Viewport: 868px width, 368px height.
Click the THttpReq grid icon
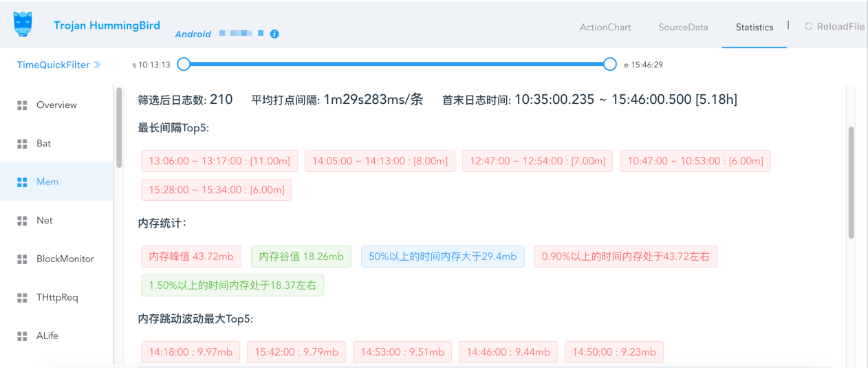(22, 298)
